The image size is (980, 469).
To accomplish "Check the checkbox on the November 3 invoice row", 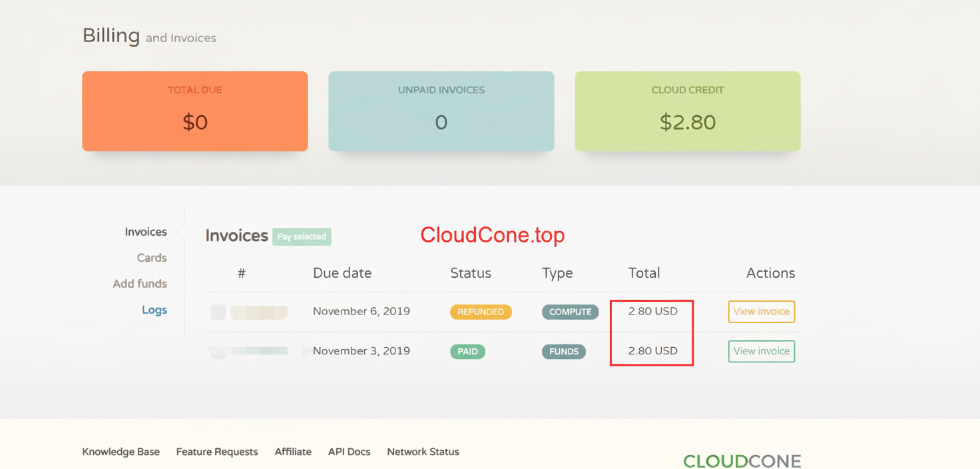I will click(x=218, y=351).
